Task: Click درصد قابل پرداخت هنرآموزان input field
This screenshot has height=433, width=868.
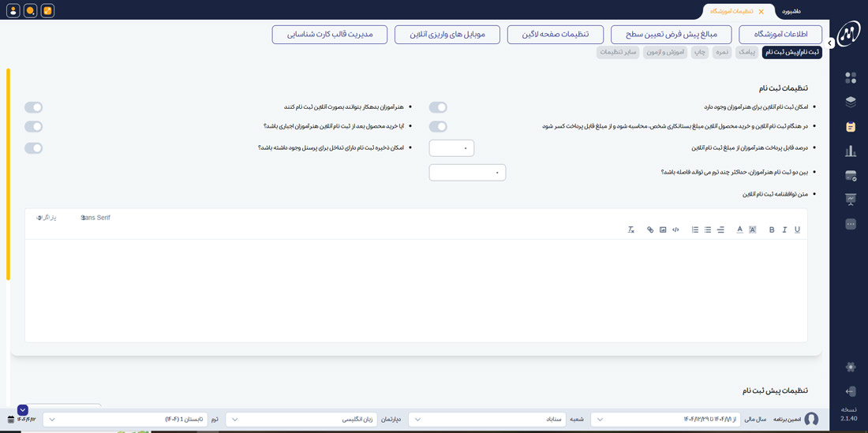Action: pyautogui.click(x=451, y=148)
